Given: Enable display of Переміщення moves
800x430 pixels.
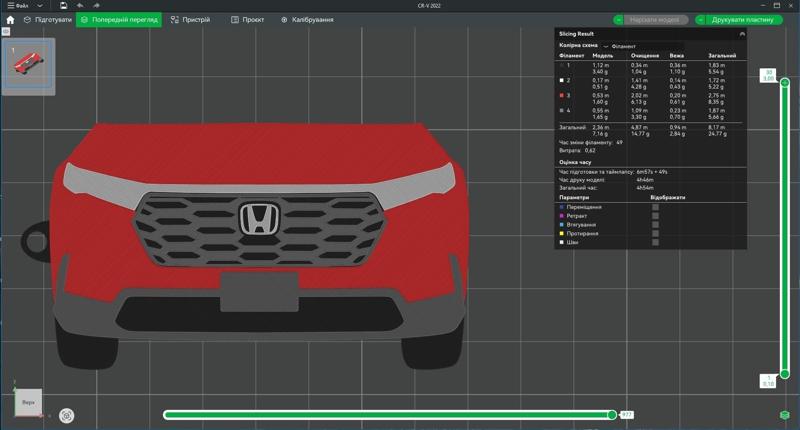Looking at the screenshot, I should point(656,207).
